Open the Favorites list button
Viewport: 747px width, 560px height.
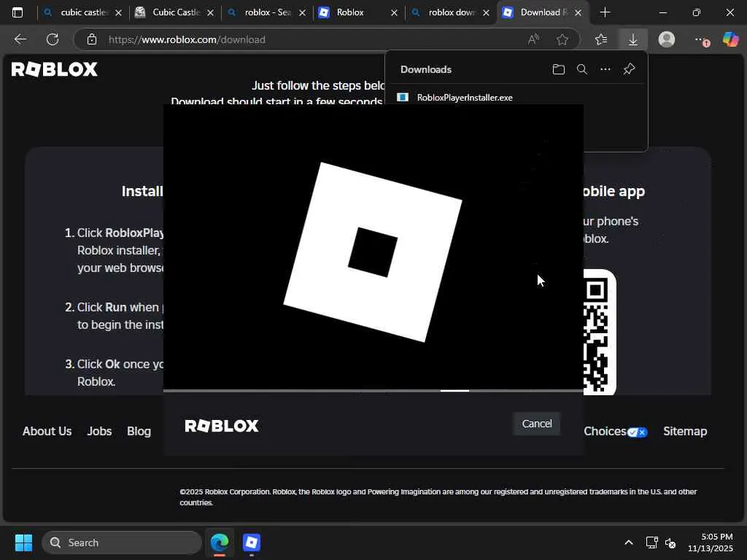601,39
